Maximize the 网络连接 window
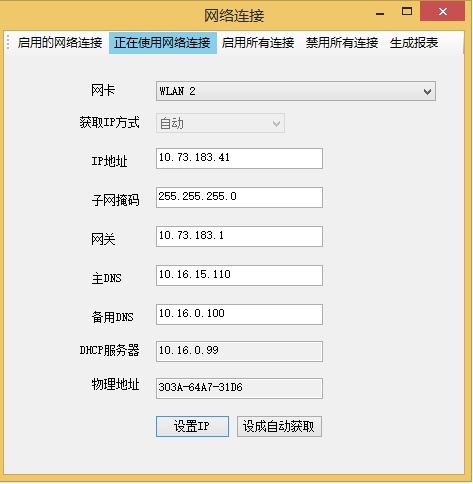 pos(407,12)
